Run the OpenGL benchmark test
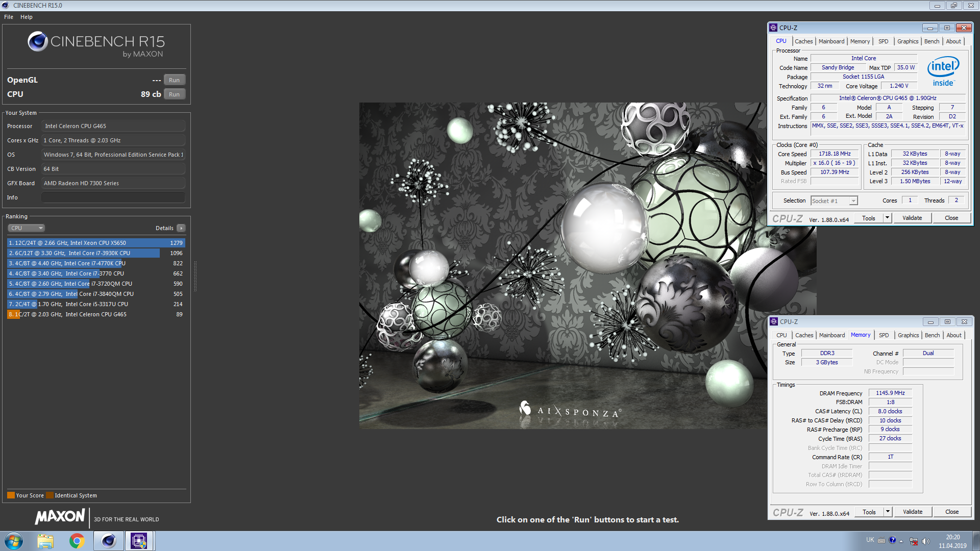Viewport: 980px width, 551px height. (x=174, y=80)
